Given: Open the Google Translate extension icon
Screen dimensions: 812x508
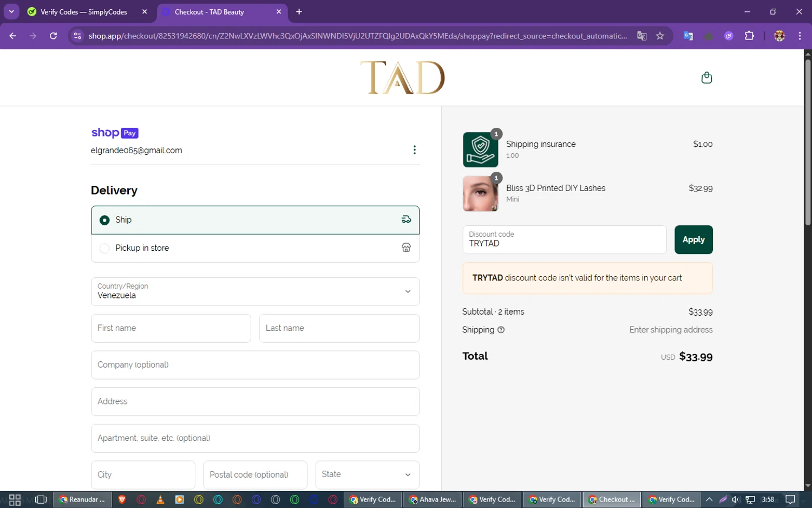Looking at the screenshot, I should (688, 36).
